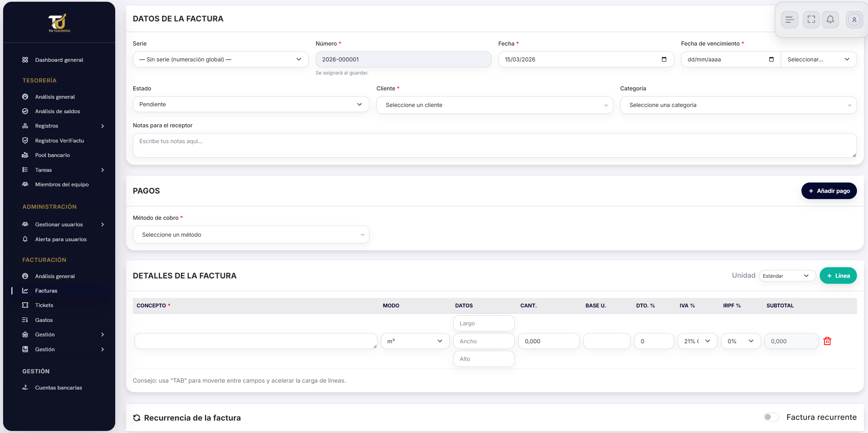
Task: Open the Serie dropdown
Action: coord(220,59)
